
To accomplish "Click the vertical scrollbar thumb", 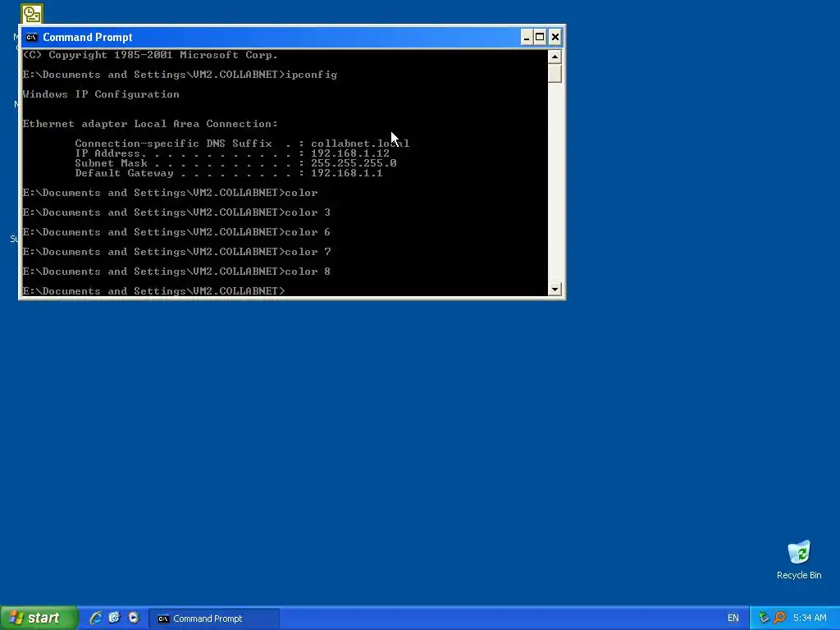I will point(555,73).
